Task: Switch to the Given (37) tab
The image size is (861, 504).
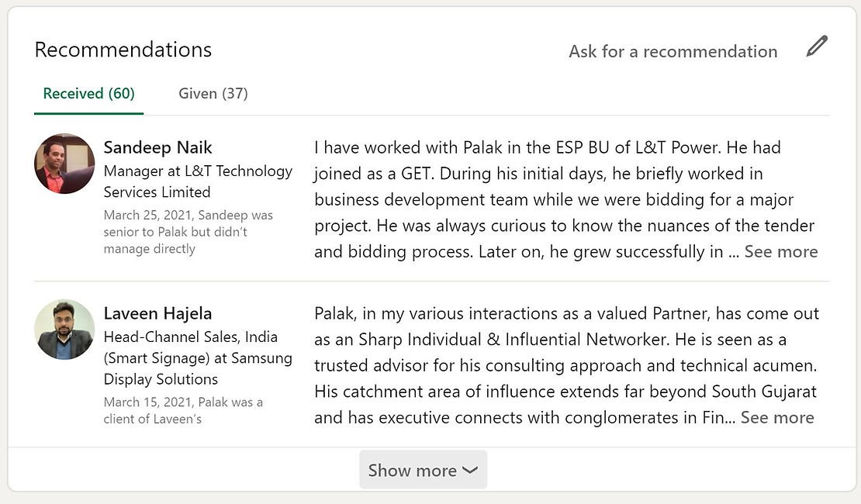Action: [x=213, y=94]
